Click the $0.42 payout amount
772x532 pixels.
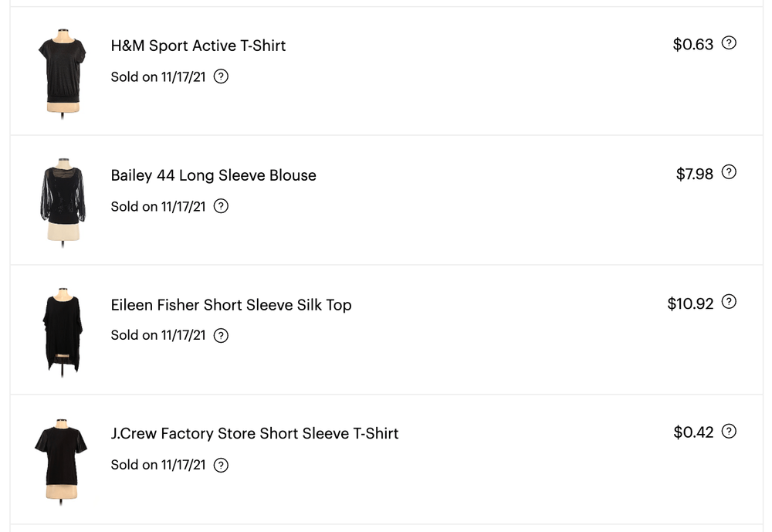pos(693,432)
